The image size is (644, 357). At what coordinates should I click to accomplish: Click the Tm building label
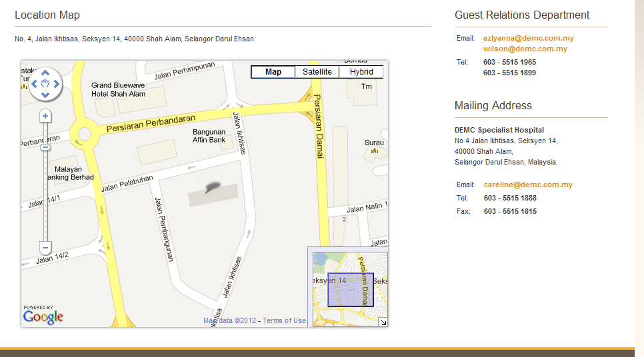(x=367, y=87)
